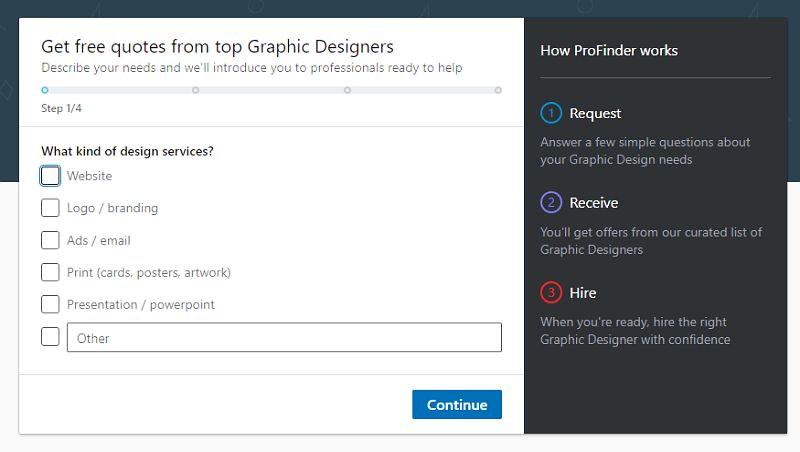This screenshot has width=800, height=452.
Task: Enable the Ads / email checkbox
Action: [x=50, y=240]
